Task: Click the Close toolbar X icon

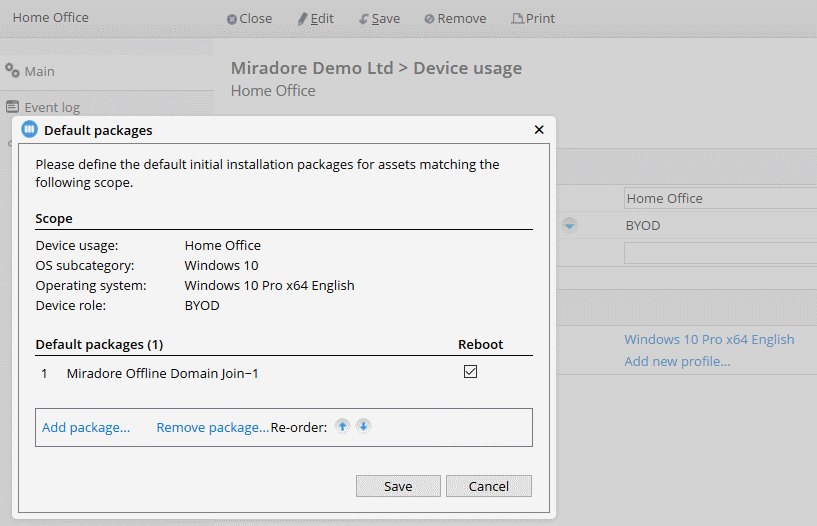Action: 232,19
